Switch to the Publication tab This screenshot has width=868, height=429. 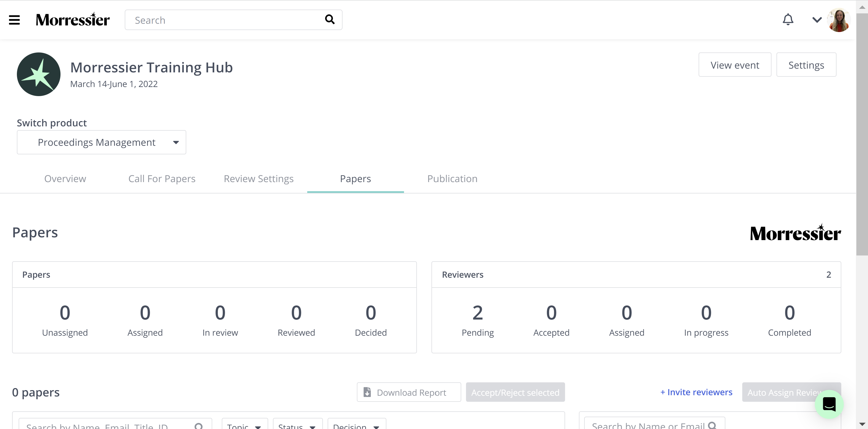point(452,179)
